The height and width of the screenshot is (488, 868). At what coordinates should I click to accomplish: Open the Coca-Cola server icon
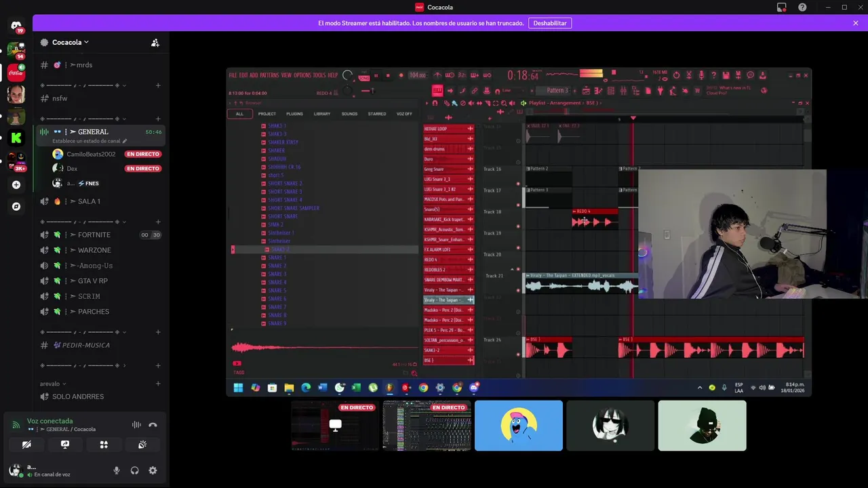16,72
